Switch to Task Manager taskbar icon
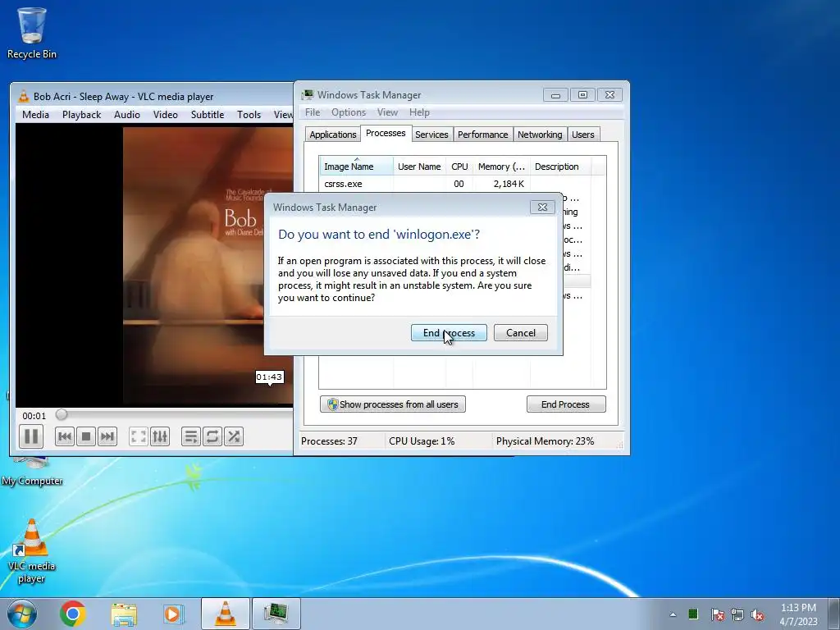This screenshot has height=630, width=840. pos(276,614)
